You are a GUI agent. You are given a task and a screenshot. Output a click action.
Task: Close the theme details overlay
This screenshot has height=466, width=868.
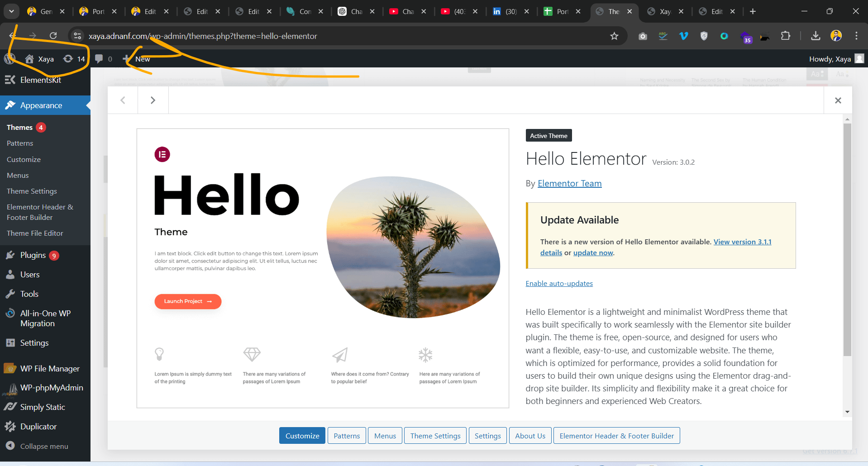(x=838, y=100)
